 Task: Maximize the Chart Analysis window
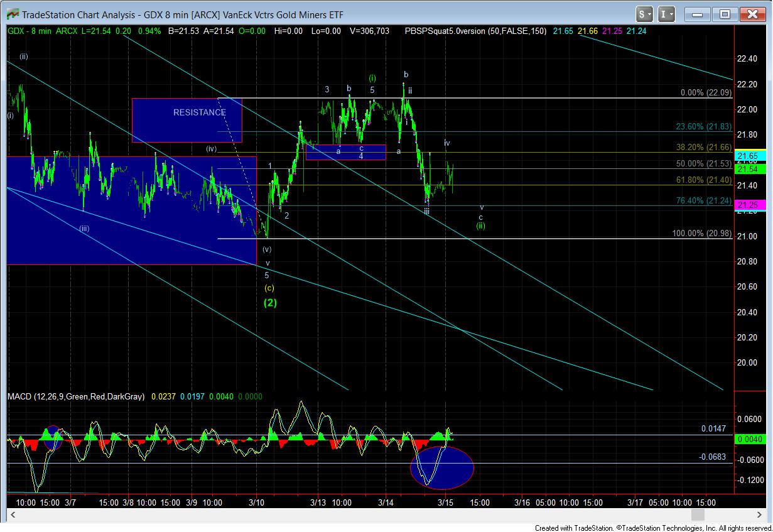[x=725, y=14]
